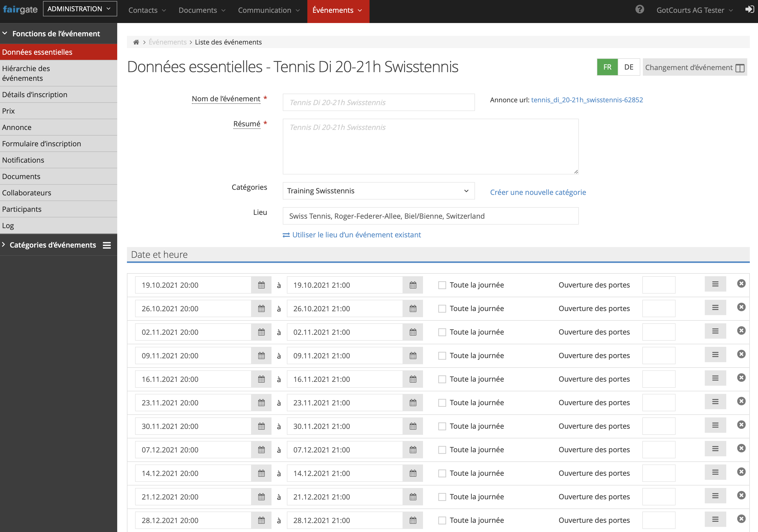Open start date calendar for 19.10.2021 20:00
This screenshot has width=758, height=532.
tap(261, 285)
